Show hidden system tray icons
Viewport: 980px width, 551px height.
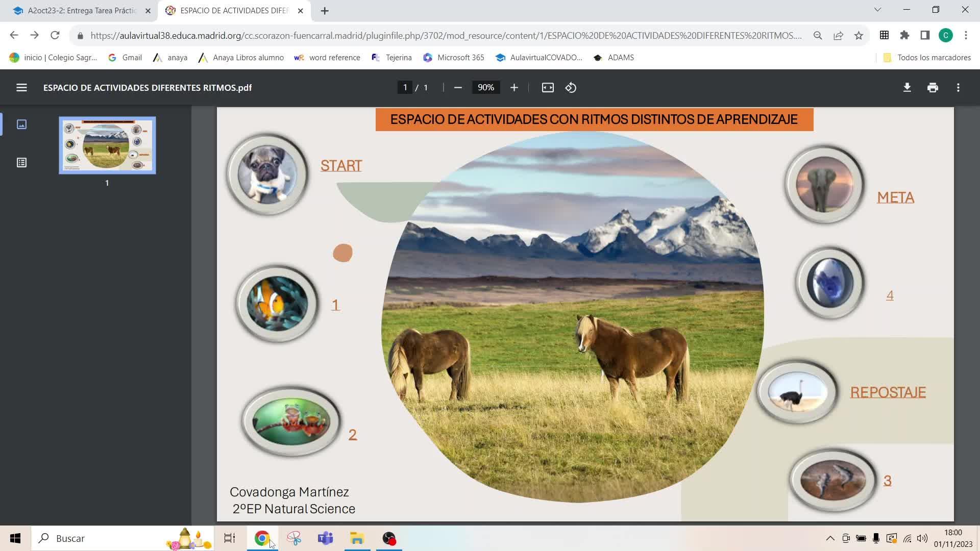tap(830, 538)
